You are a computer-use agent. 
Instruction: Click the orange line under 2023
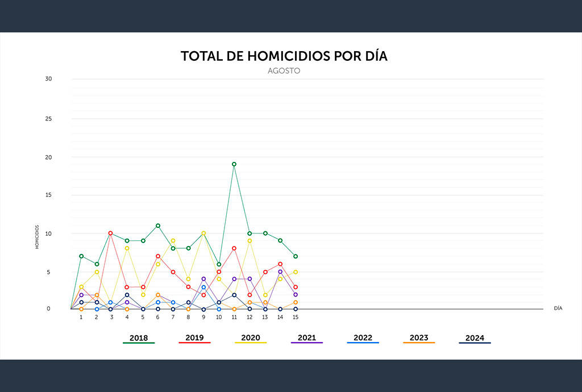(x=419, y=343)
